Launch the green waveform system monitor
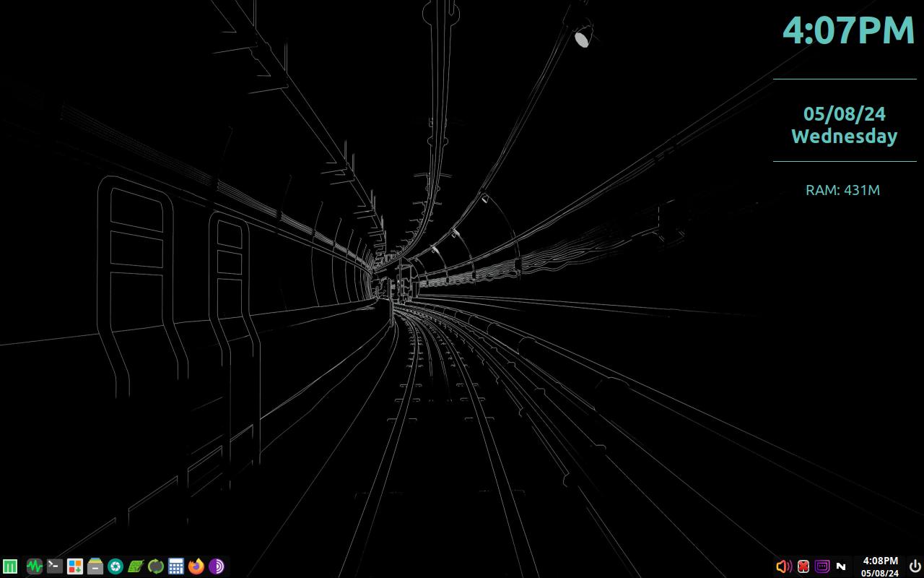The image size is (924, 578). tap(34, 566)
